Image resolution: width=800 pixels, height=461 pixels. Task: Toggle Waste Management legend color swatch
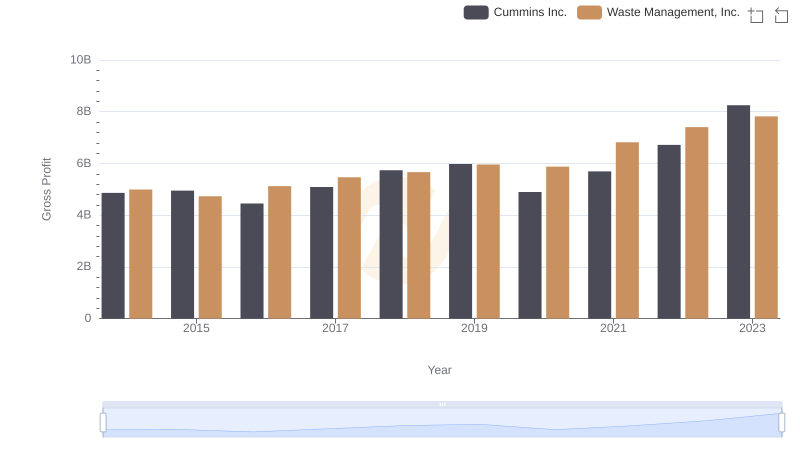(x=589, y=12)
